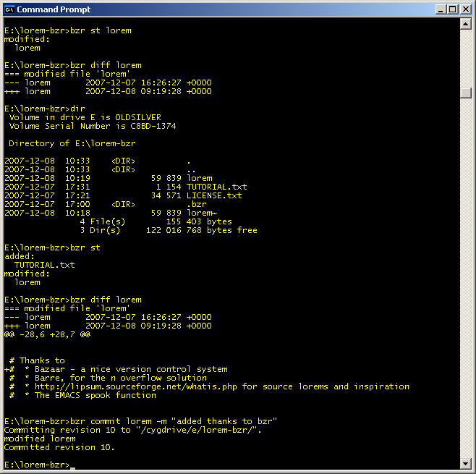
Task: Click the vertical scrollbar thumb
Action: click(x=466, y=93)
